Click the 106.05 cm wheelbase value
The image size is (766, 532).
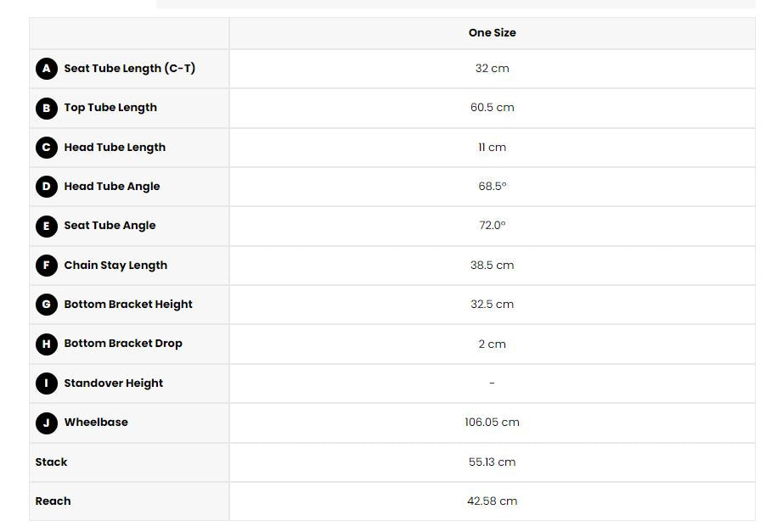tap(492, 423)
